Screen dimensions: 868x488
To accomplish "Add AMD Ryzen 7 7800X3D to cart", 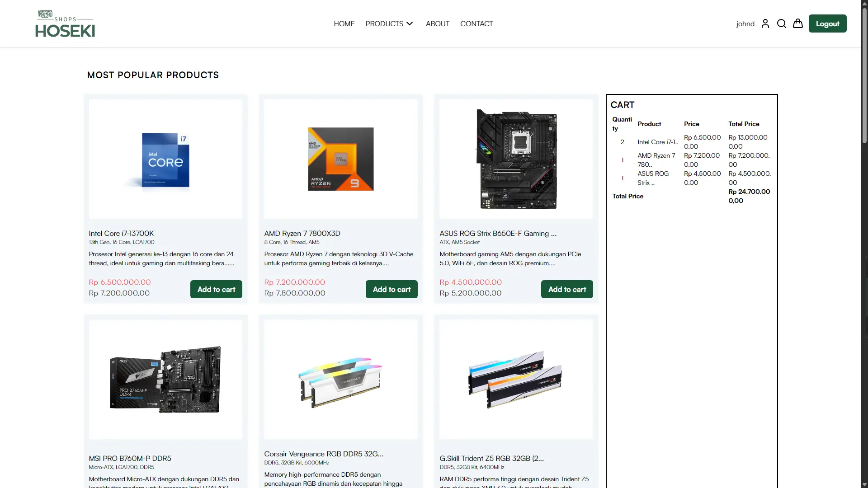I will tap(392, 289).
